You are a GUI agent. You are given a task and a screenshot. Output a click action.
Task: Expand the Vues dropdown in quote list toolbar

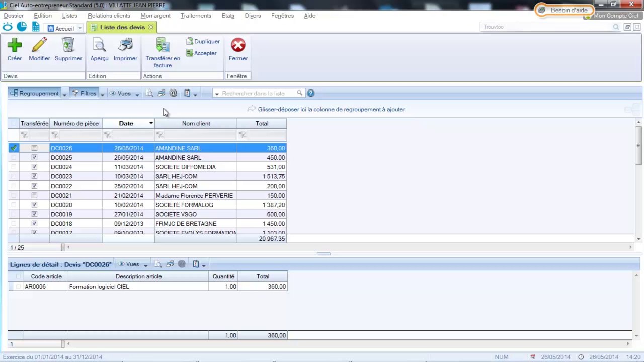click(x=137, y=94)
